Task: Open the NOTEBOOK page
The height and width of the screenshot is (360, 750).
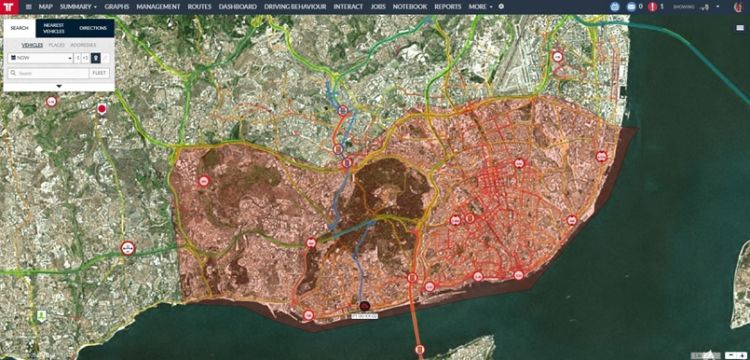Action: (410, 7)
